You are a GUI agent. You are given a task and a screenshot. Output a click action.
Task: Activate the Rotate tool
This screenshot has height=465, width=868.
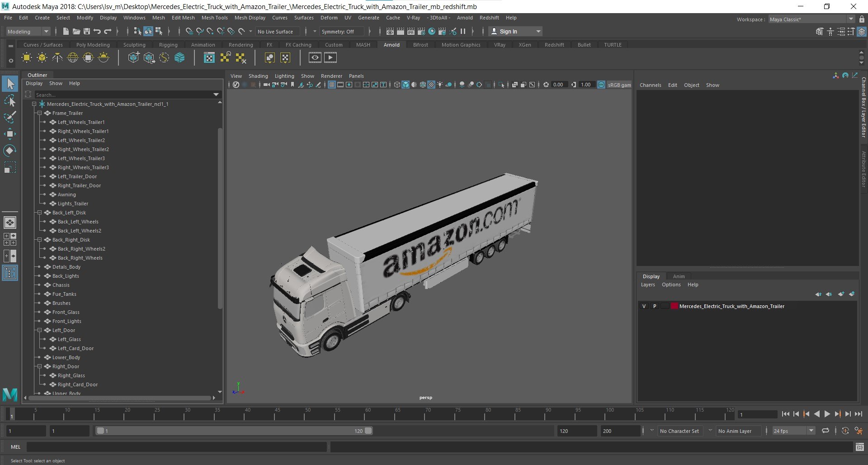pyautogui.click(x=10, y=150)
